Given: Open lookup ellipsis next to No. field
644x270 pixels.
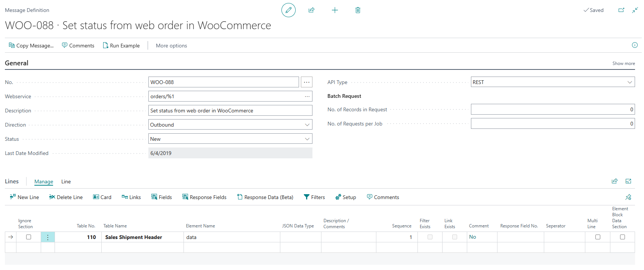Looking at the screenshot, I should tap(306, 82).
